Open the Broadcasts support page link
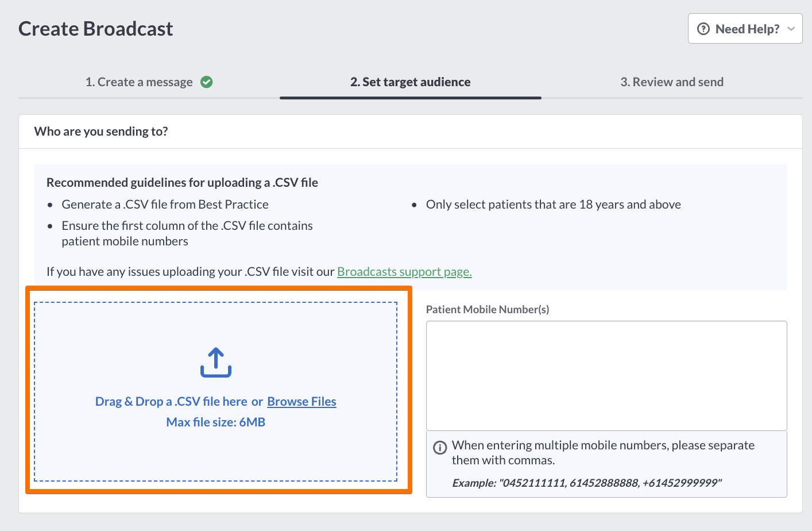This screenshot has height=531, width=812. coord(404,271)
